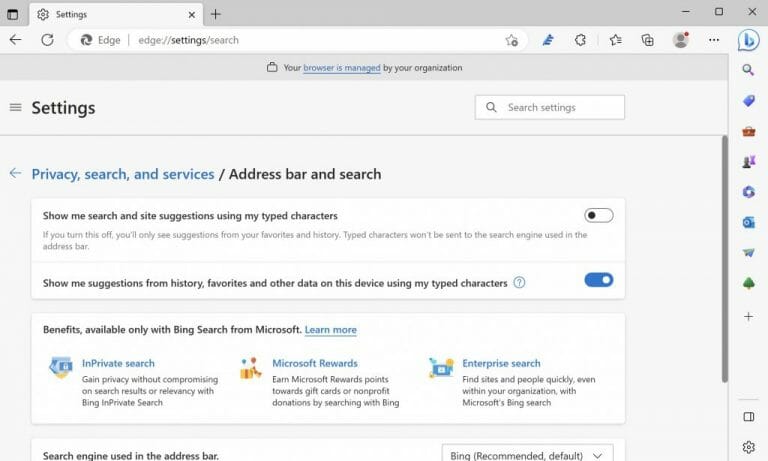Open the InPrivate search link

pyautogui.click(x=118, y=363)
